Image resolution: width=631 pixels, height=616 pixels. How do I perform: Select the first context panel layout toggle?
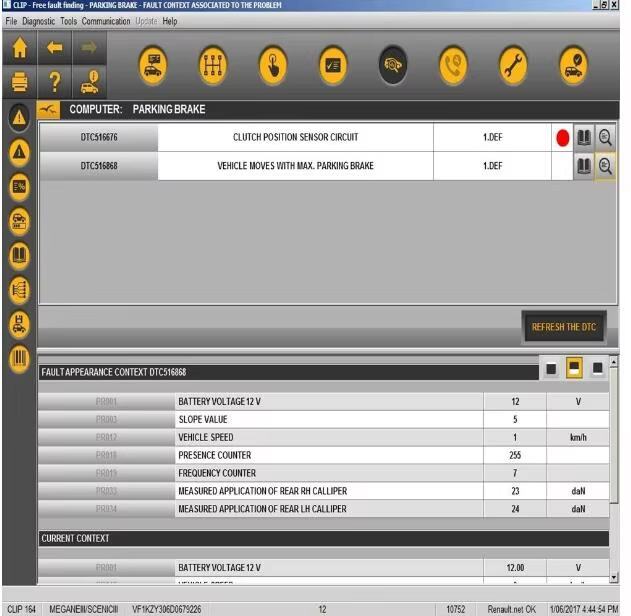click(551, 368)
